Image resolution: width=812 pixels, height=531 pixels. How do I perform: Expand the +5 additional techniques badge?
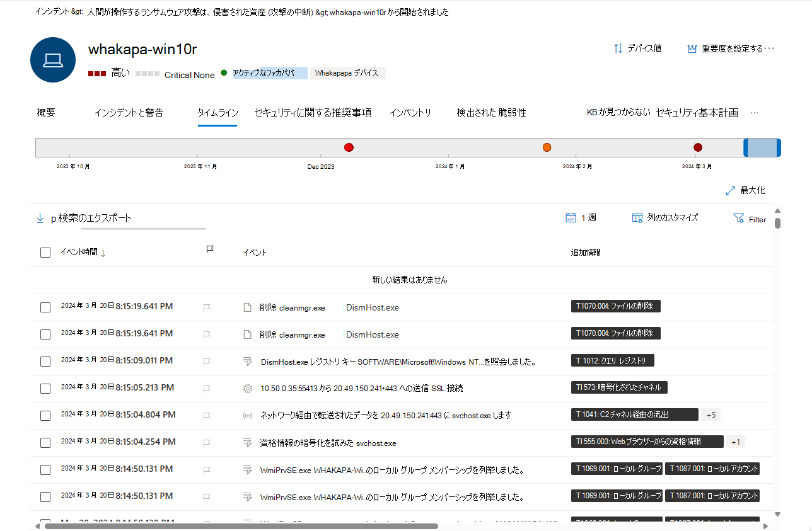click(710, 414)
